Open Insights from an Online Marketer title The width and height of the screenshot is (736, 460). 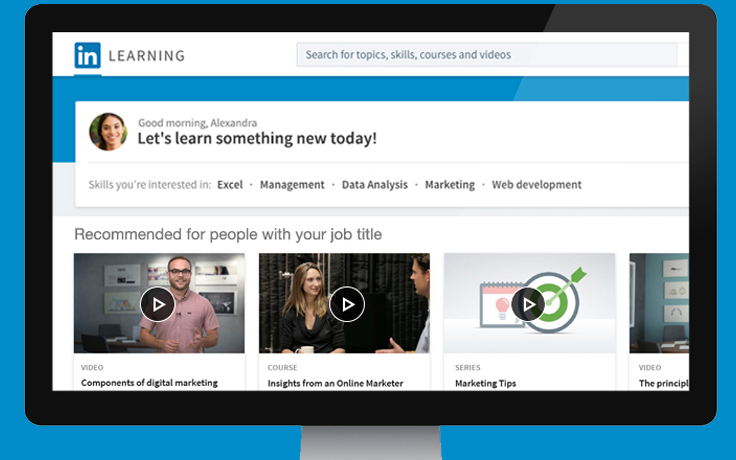(x=335, y=383)
